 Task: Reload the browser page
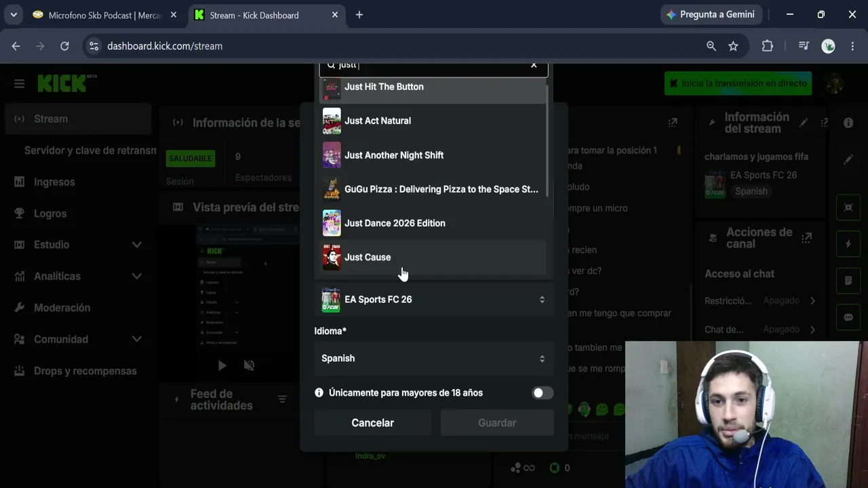click(x=64, y=46)
